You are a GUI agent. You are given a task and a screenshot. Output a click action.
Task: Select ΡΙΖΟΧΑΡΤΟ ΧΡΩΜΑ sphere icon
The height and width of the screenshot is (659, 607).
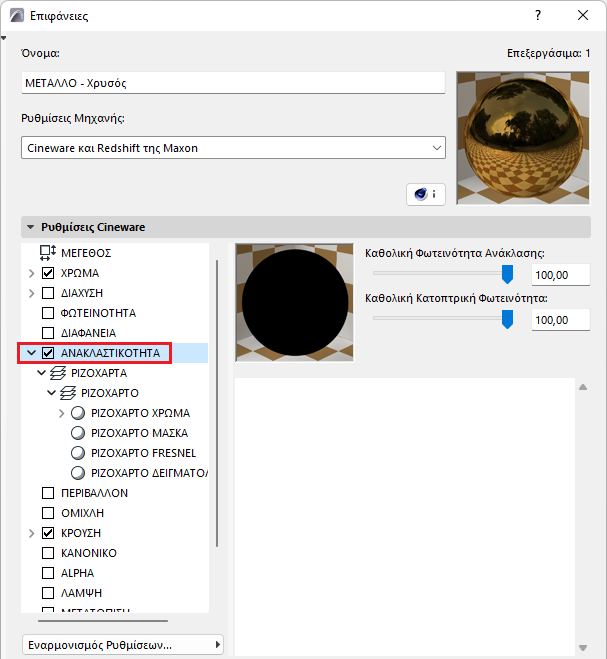pyautogui.click(x=78, y=413)
